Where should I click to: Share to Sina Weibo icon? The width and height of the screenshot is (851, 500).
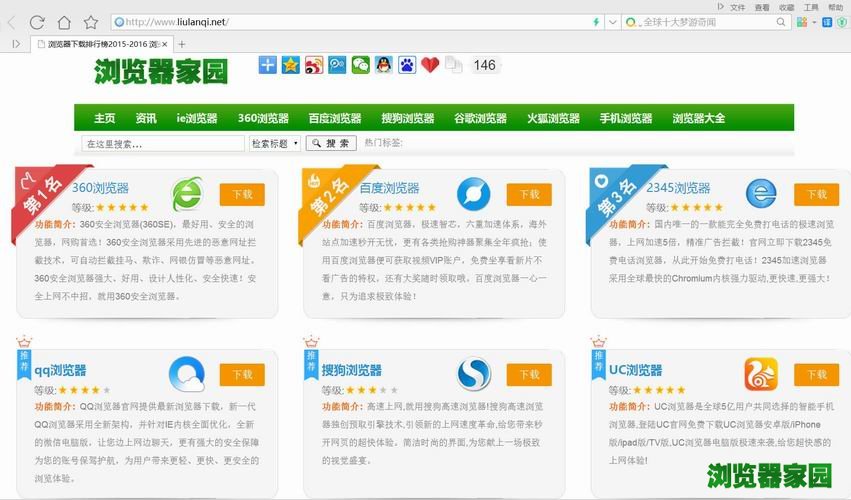pyautogui.click(x=314, y=65)
